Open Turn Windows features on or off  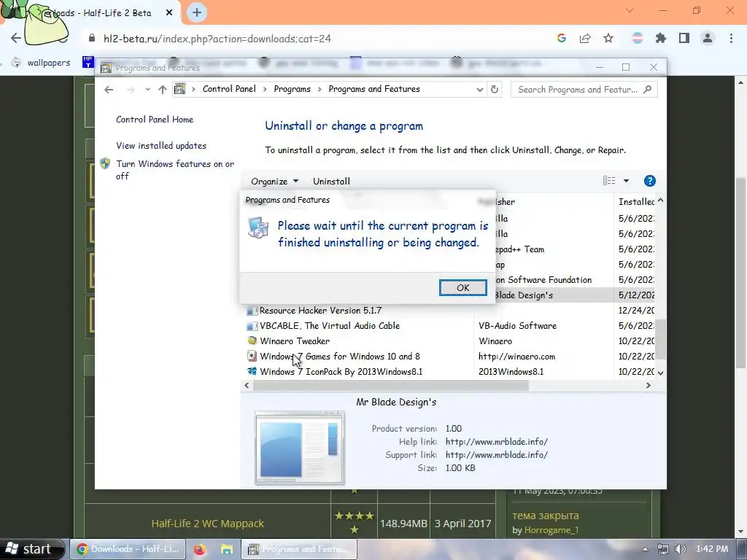pos(175,170)
